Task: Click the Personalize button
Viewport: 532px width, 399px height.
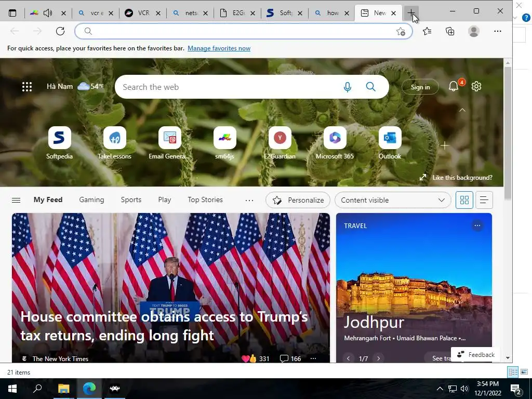Action: click(298, 200)
